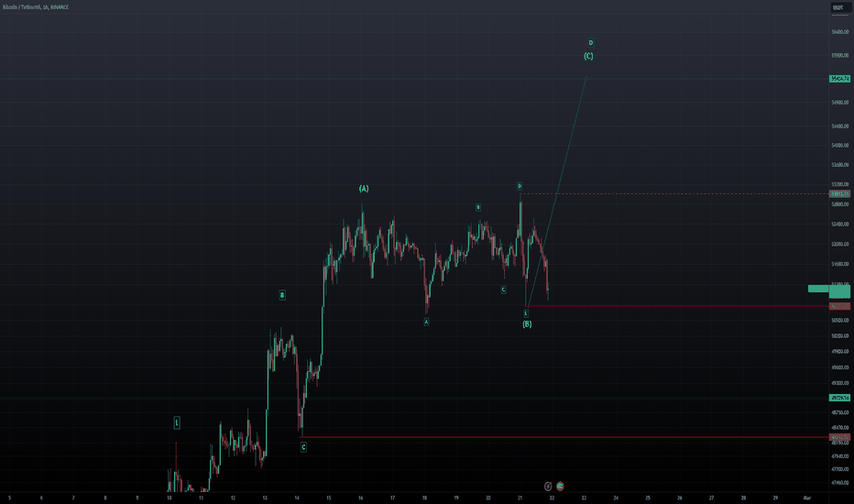Click the 54900.00 price scale value

pos(840,103)
